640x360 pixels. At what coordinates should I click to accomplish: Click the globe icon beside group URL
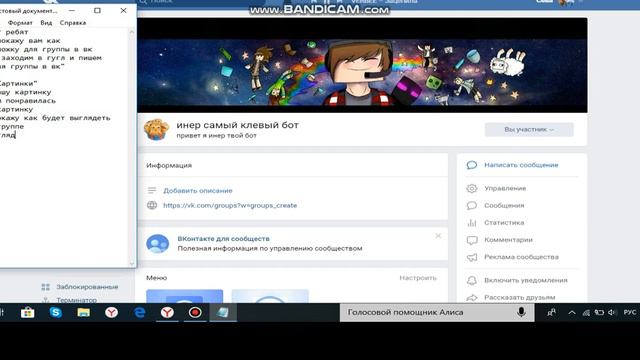coord(152,205)
